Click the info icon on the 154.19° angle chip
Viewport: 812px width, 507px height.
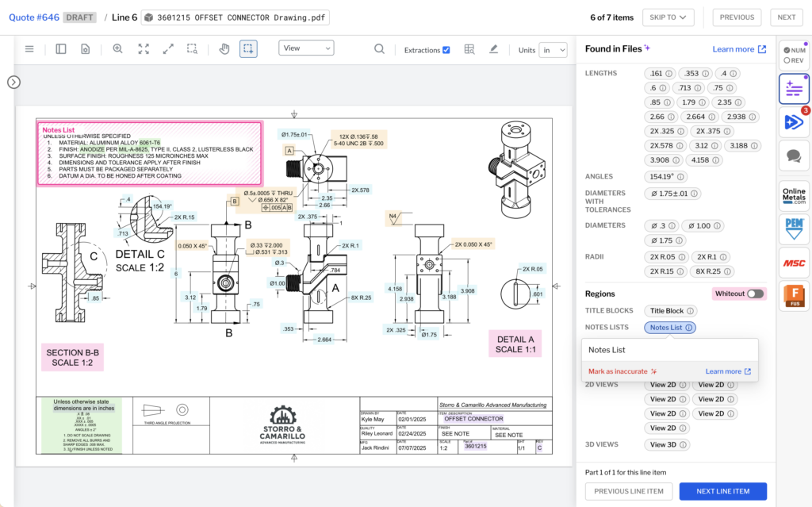click(x=680, y=177)
